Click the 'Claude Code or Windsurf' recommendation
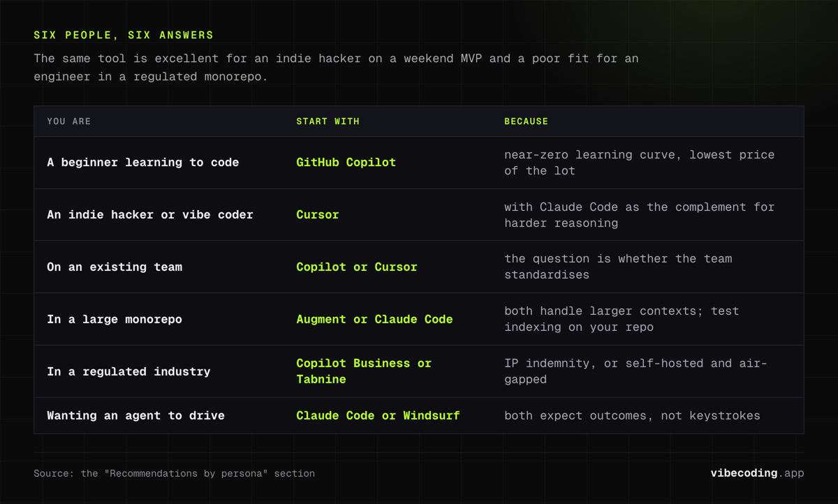This screenshot has height=504, width=838. click(378, 416)
